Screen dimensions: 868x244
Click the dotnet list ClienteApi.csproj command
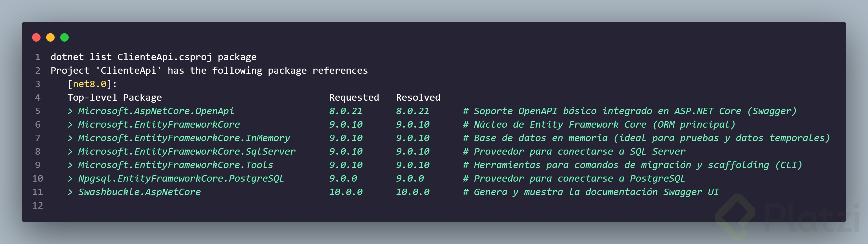tap(153, 57)
